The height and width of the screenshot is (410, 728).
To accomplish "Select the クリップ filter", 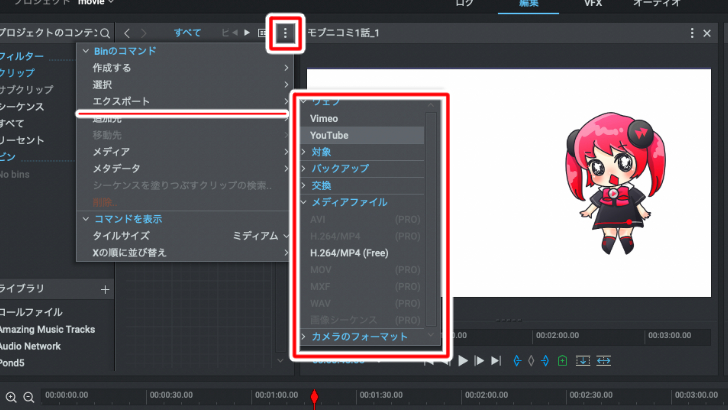I will coord(17,73).
